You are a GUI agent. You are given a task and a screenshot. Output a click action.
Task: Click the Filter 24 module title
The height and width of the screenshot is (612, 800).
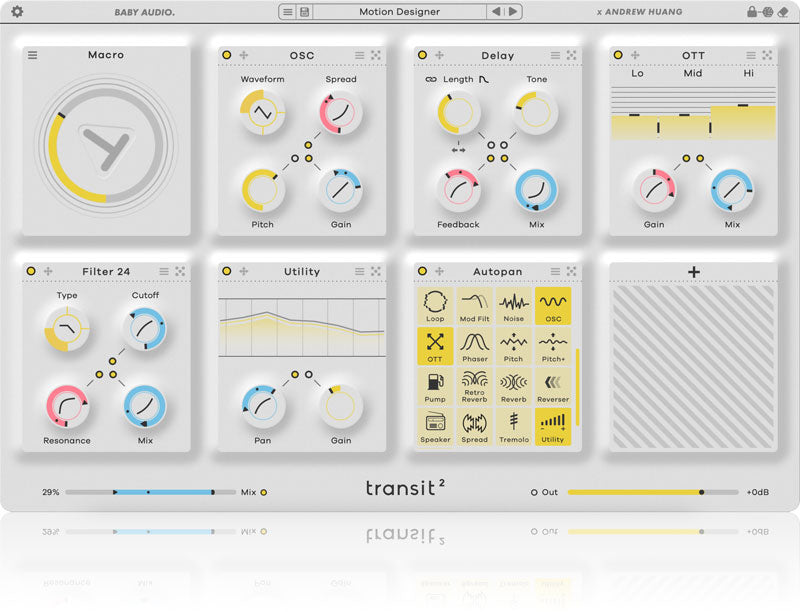click(106, 271)
